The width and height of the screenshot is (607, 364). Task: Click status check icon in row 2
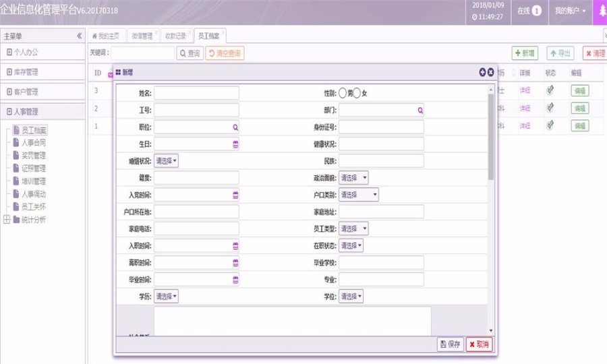pyautogui.click(x=550, y=108)
